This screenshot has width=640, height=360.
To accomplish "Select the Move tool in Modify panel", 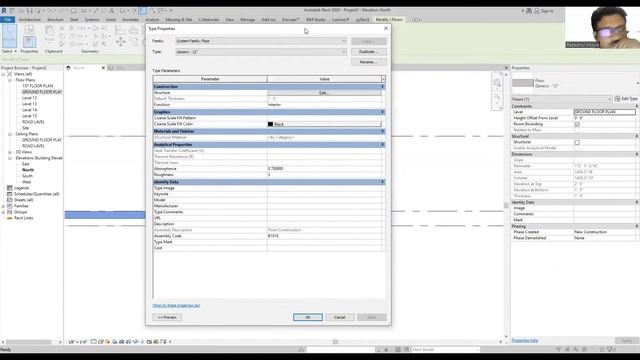I will click(121, 42).
